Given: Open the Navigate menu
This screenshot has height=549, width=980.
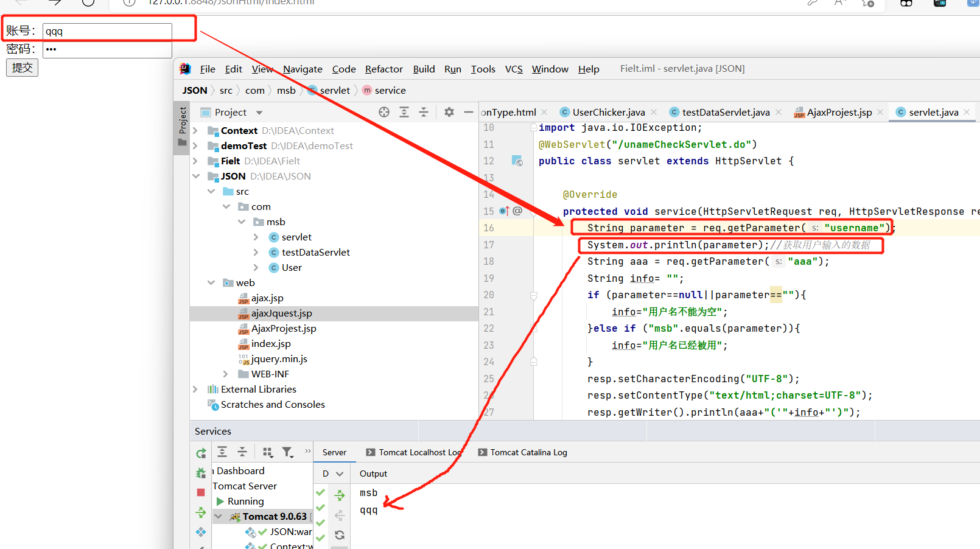Looking at the screenshot, I should 303,69.
